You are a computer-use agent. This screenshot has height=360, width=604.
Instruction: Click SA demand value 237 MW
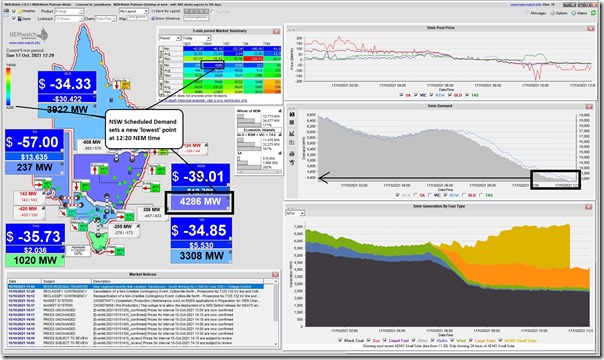(34, 167)
